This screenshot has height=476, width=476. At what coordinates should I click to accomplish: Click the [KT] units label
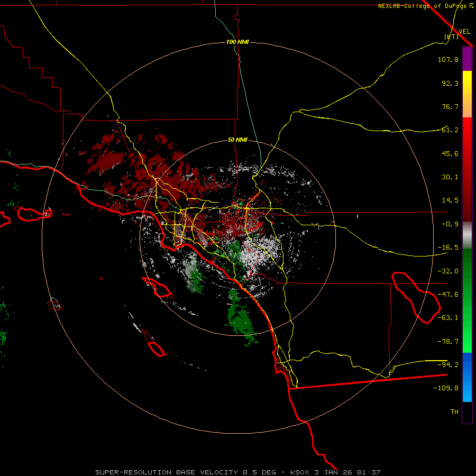pyautogui.click(x=452, y=36)
